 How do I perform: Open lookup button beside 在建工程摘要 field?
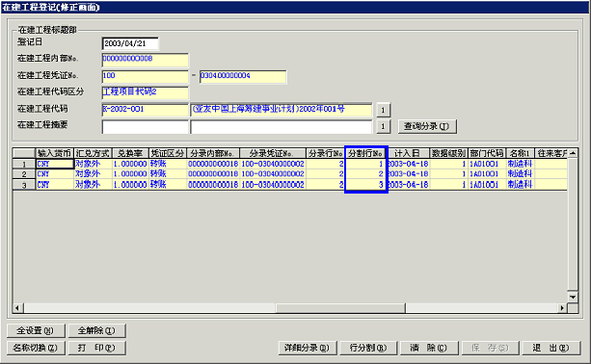pos(383,126)
